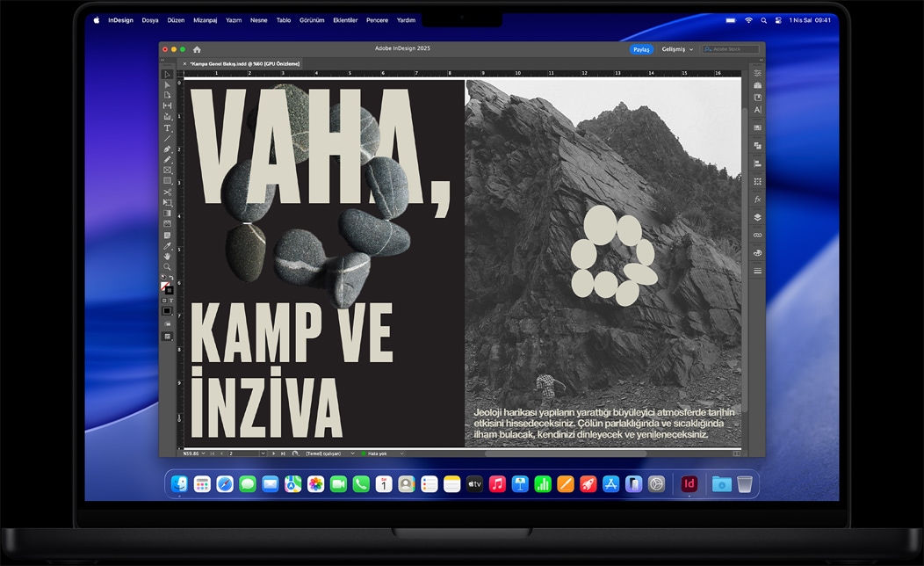This screenshot has width=924, height=566.
Task: Select the Zoom tool
Action: point(166,265)
